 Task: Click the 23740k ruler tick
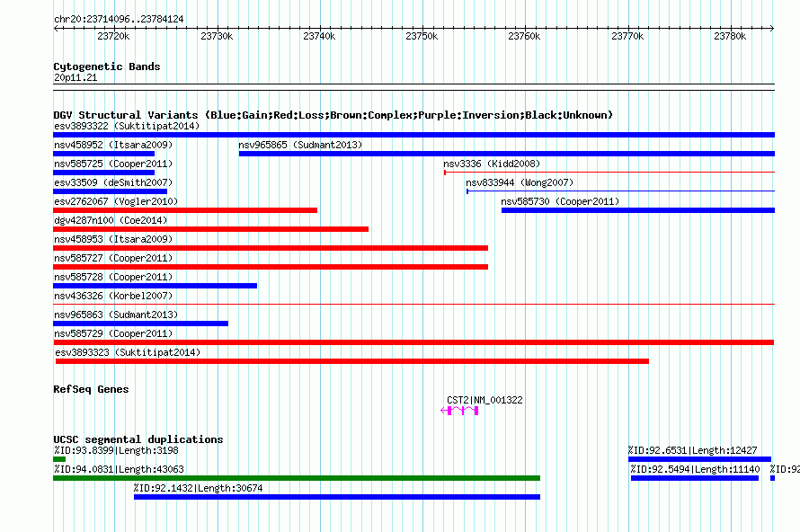coord(319,36)
